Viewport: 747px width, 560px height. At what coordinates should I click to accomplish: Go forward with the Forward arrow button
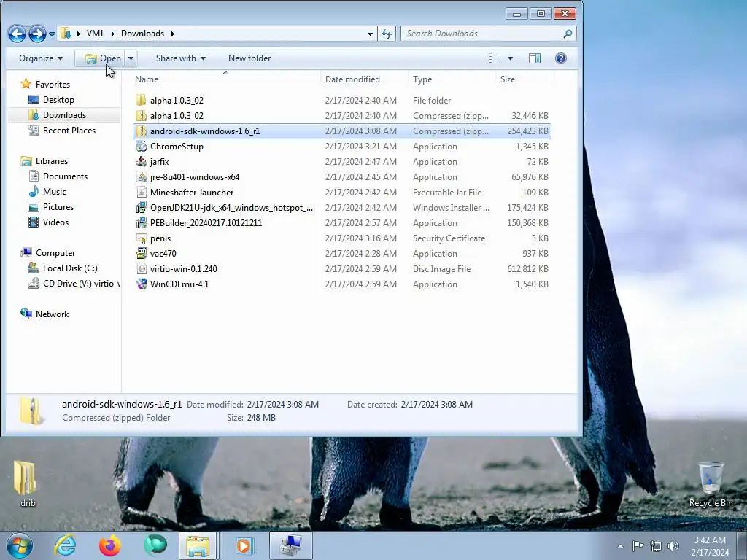(x=37, y=34)
